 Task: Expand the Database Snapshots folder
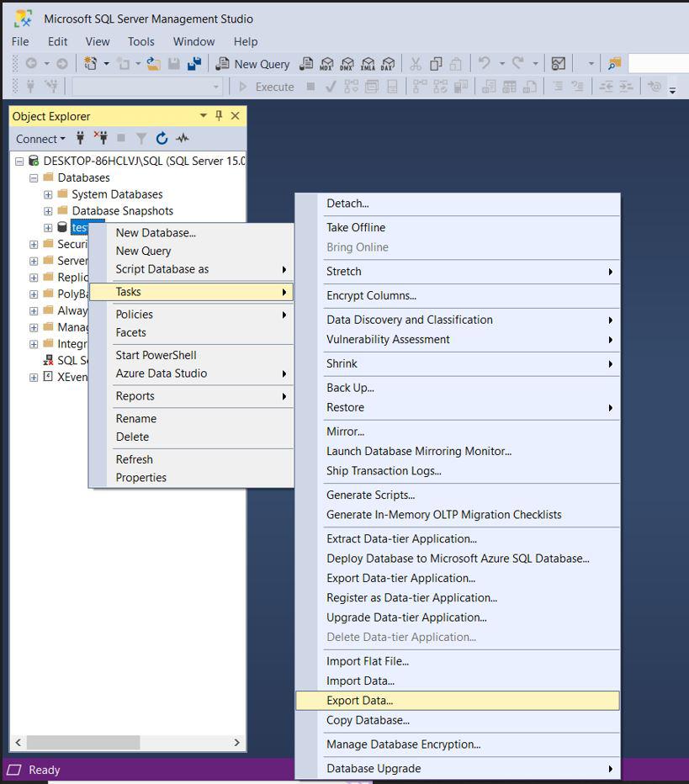(x=48, y=211)
